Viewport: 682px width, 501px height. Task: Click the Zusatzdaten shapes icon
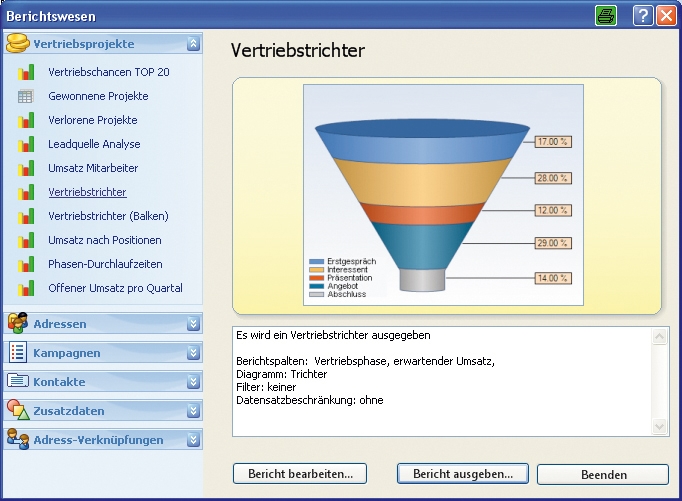[18, 410]
